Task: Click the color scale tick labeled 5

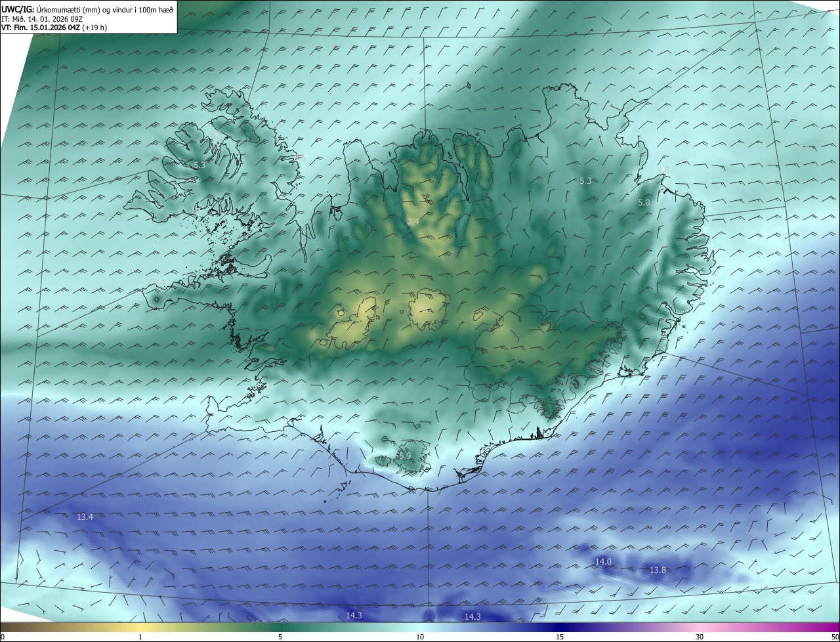Action: pyautogui.click(x=280, y=637)
